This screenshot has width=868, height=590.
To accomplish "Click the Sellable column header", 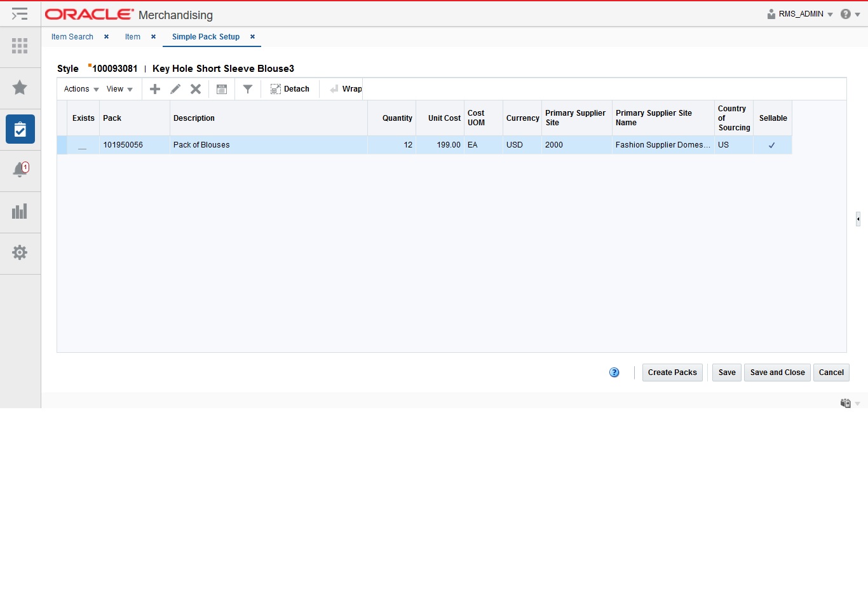I will pyautogui.click(x=773, y=118).
